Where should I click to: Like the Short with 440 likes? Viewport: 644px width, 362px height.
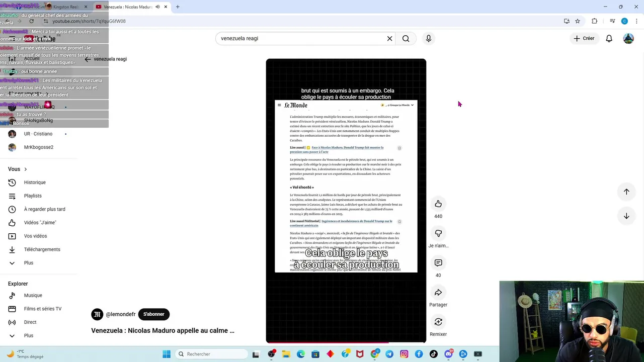point(438,204)
